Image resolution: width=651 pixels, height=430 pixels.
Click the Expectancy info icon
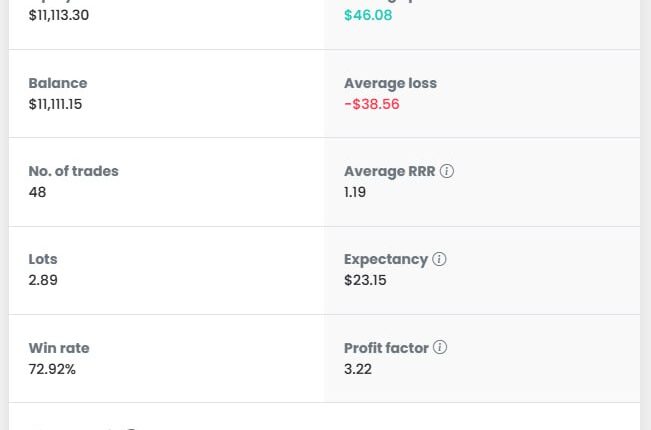coord(439,259)
